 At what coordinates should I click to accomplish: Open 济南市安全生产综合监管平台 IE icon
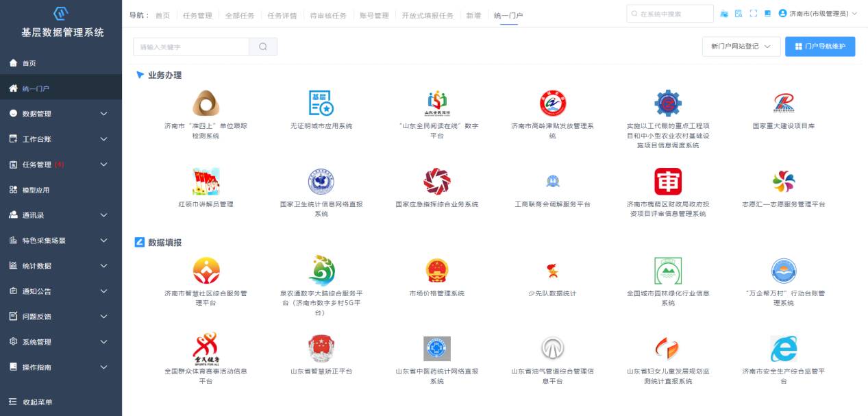click(x=783, y=349)
